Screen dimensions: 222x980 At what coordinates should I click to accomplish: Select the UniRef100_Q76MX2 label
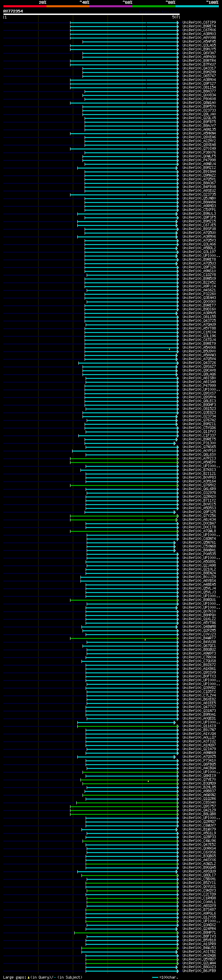(x=199, y=485)
